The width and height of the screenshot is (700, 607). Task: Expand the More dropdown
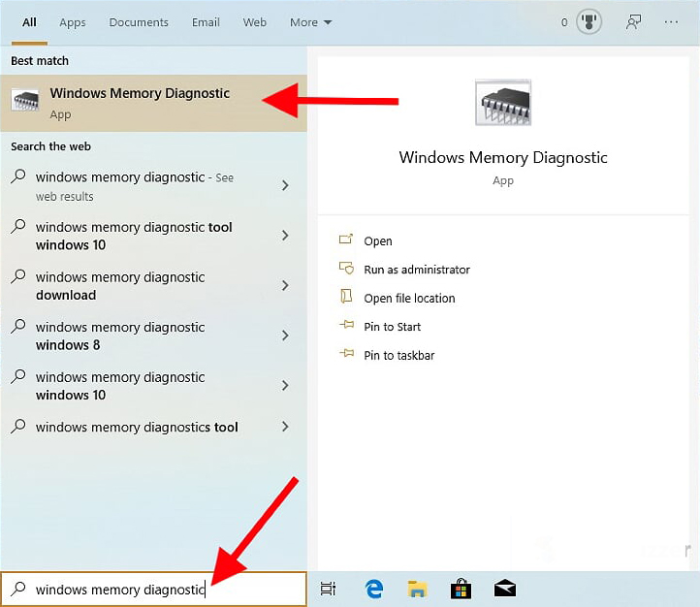coord(310,22)
